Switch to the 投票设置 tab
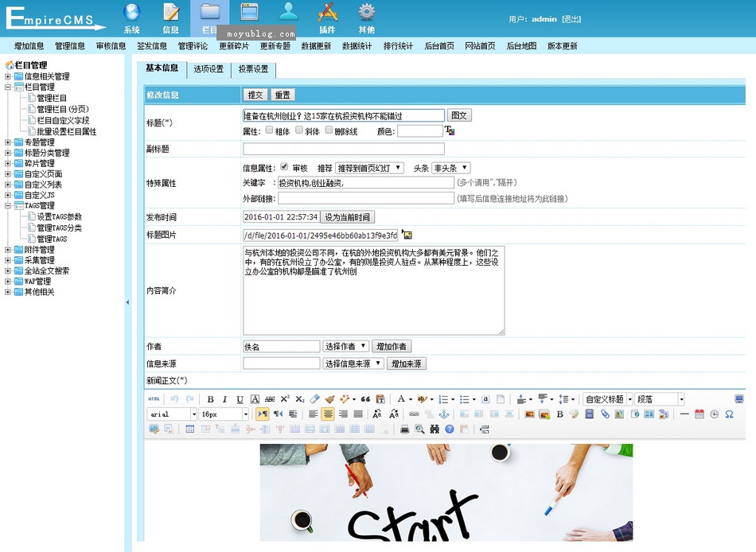Image resolution: width=756 pixels, height=552 pixels. pyautogui.click(x=254, y=69)
